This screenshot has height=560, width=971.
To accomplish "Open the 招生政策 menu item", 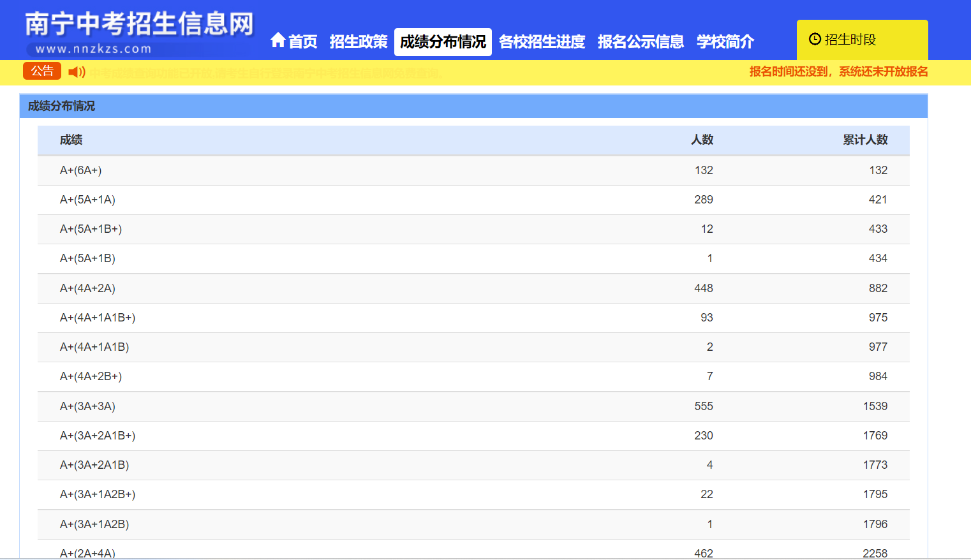I will (358, 42).
